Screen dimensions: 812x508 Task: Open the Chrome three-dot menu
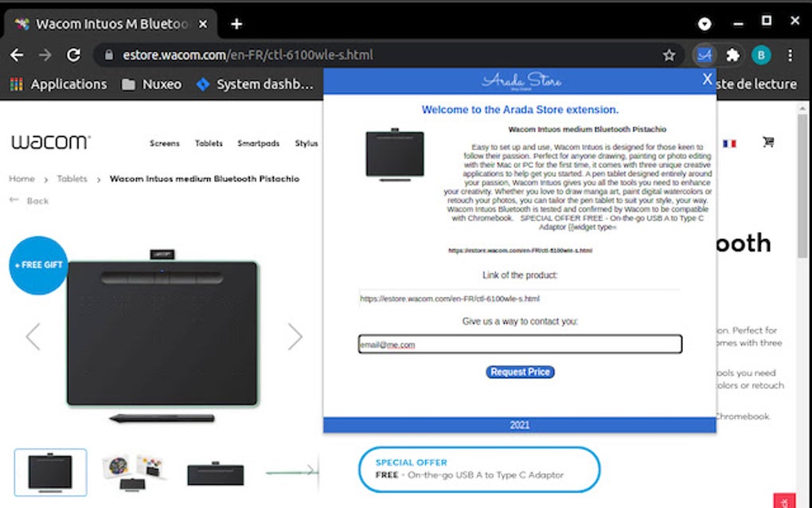coord(791,55)
